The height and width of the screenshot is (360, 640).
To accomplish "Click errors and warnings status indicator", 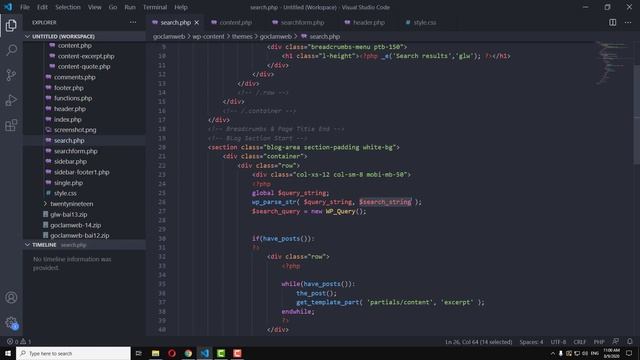I will (19, 342).
